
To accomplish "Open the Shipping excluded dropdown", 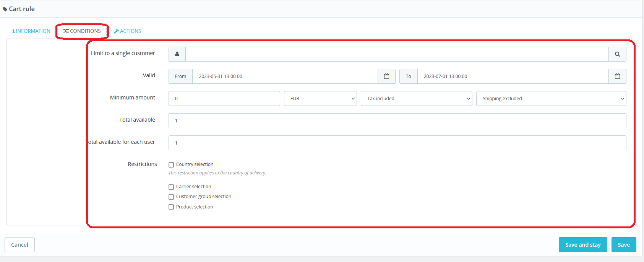I will [x=551, y=99].
